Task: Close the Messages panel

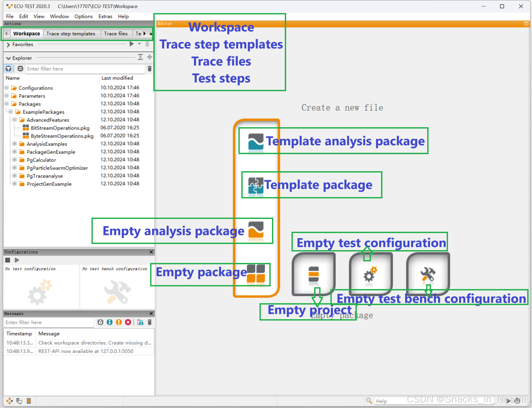Action: [x=151, y=314]
